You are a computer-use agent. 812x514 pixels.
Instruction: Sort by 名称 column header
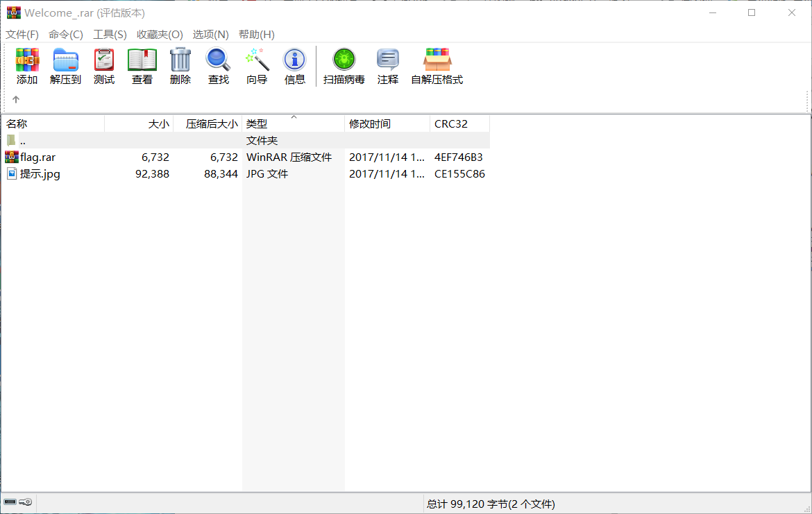tap(53, 123)
